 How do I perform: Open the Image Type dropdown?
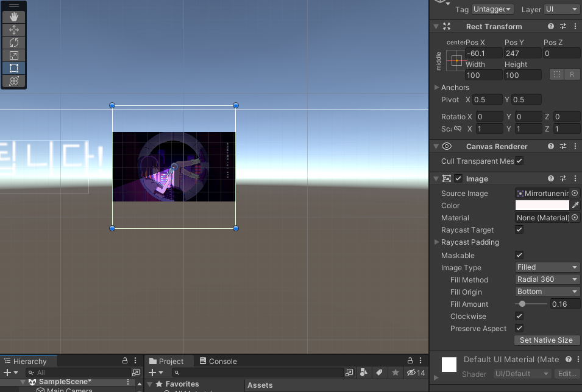(x=547, y=267)
